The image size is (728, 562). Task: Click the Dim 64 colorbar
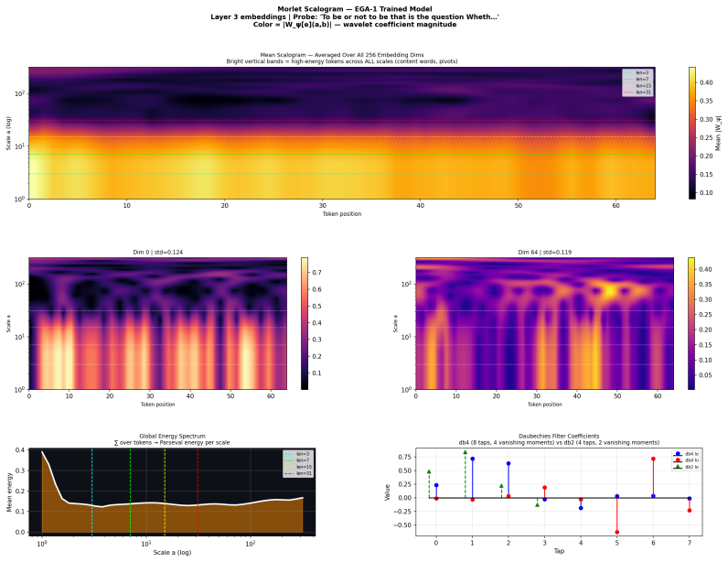pyautogui.click(x=691, y=323)
